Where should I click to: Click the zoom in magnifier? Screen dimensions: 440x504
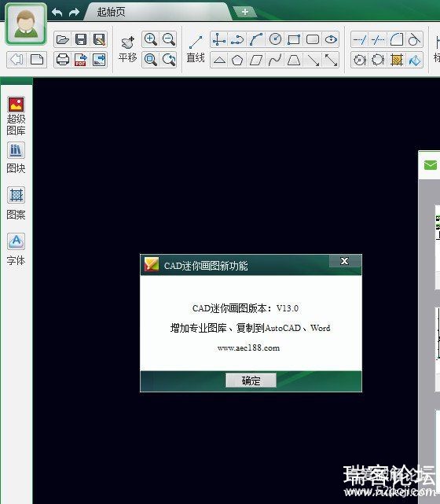coord(150,39)
